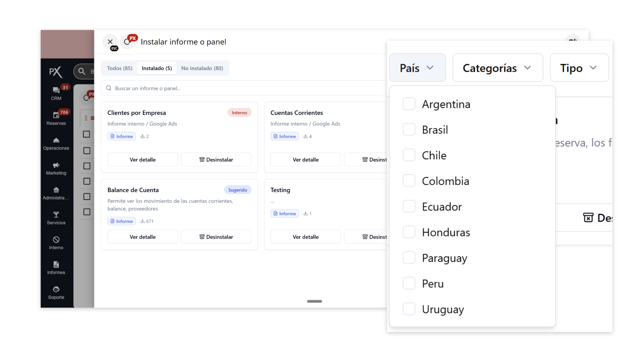The width and height of the screenshot is (644, 362).
Task: Expand the País dropdown filter
Action: pyautogui.click(x=417, y=68)
